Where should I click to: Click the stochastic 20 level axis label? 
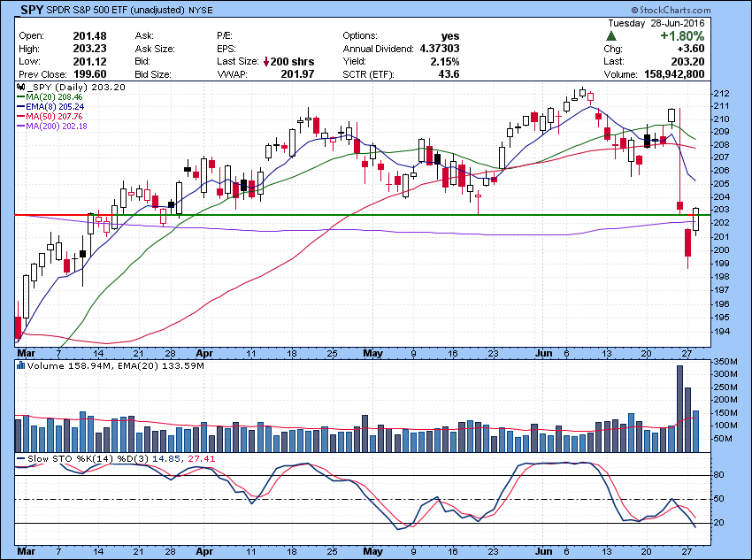pyautogui.click(x=719, y=523)
